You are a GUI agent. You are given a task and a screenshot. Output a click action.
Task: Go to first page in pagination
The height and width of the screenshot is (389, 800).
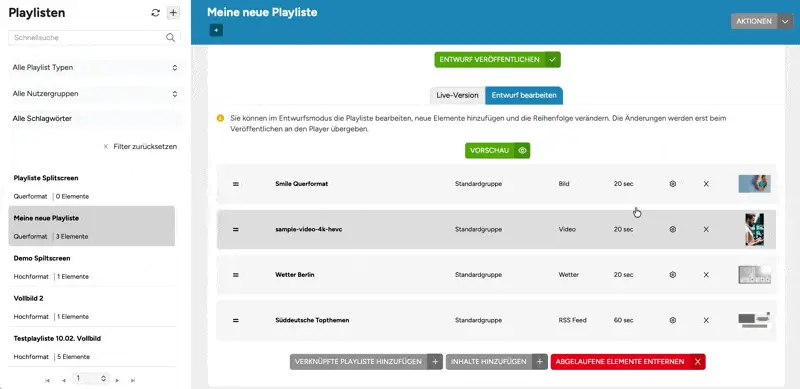click(x=47, y=380)
